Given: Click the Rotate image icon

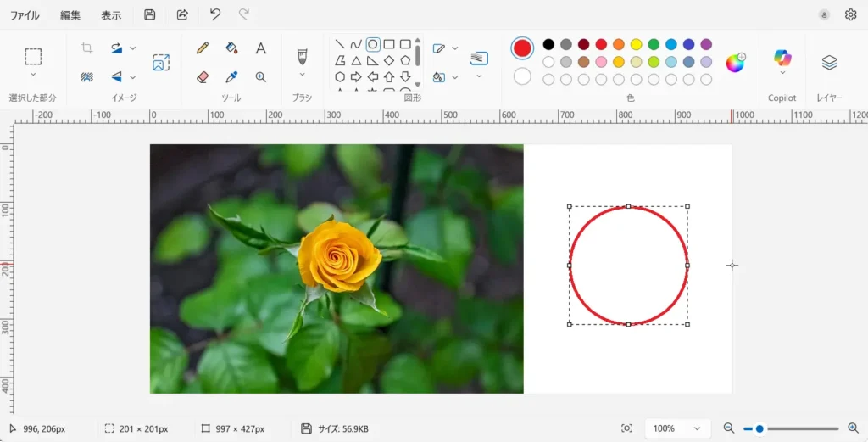Looking at the screenshot, I should tap(116, 48).
